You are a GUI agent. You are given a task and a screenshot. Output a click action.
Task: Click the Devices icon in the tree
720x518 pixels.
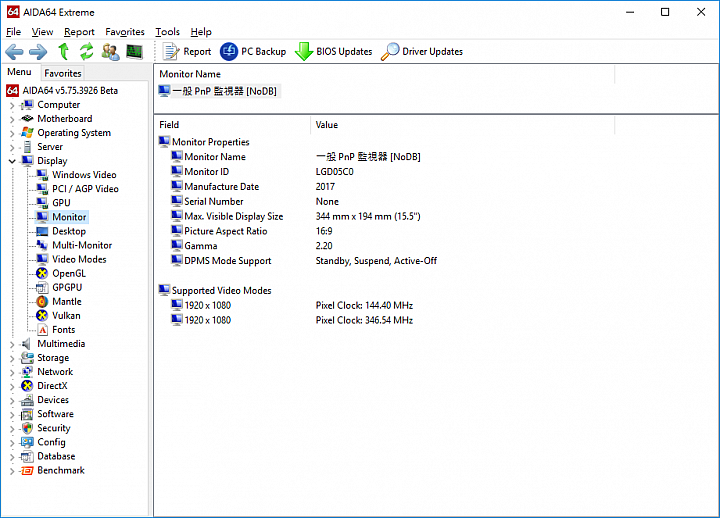[27, 400]
